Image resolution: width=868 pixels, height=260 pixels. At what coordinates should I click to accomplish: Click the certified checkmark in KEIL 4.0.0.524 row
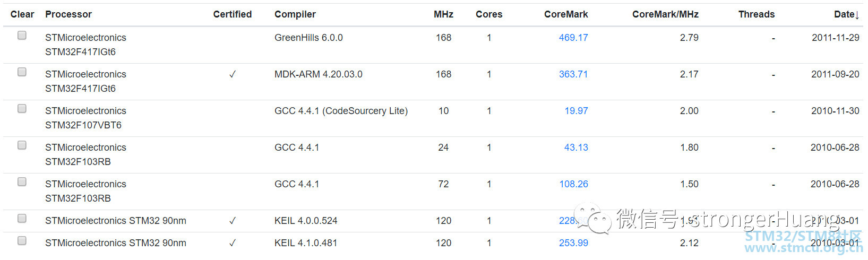tap(233, 221)
